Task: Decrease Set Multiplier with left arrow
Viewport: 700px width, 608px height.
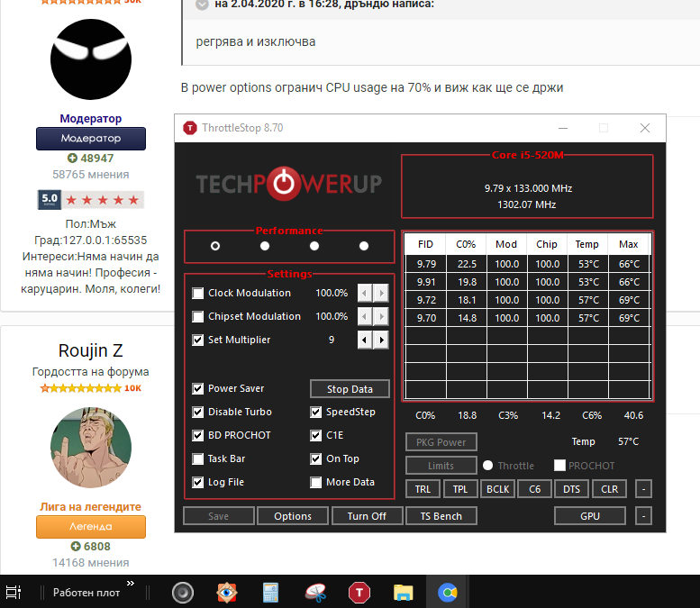Action: 365,340
